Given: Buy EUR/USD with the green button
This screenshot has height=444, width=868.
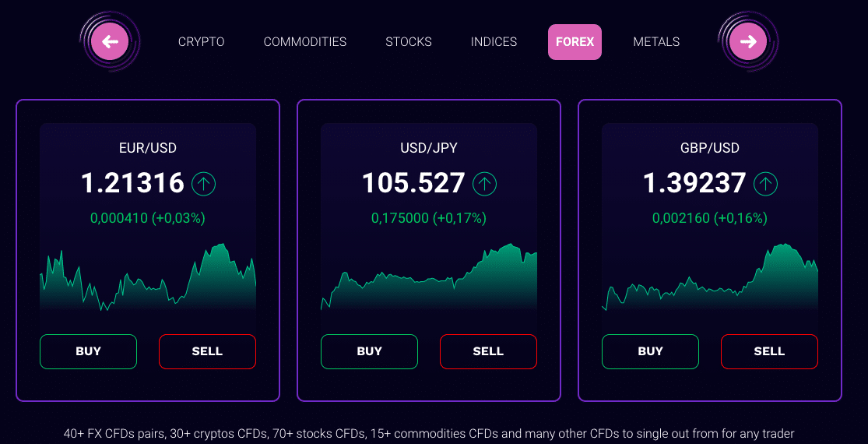Looking at the screenshot, I should [88, 351].
